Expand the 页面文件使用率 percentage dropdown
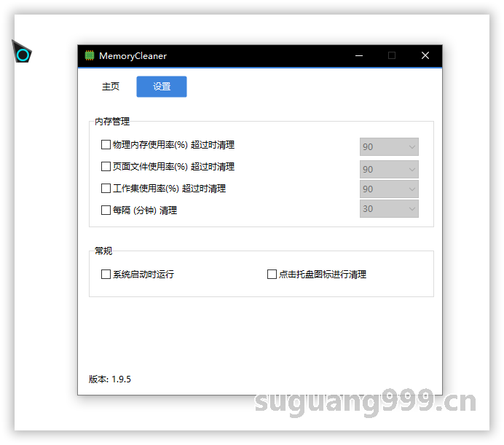Screen dimensions: 504x445 pos(390,170)
